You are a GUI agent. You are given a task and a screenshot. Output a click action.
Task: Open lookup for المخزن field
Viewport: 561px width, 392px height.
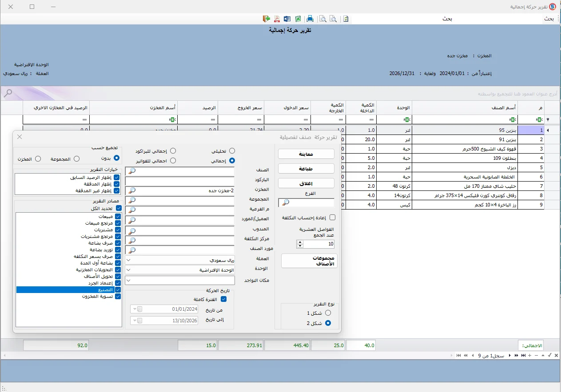coord(131,190)
